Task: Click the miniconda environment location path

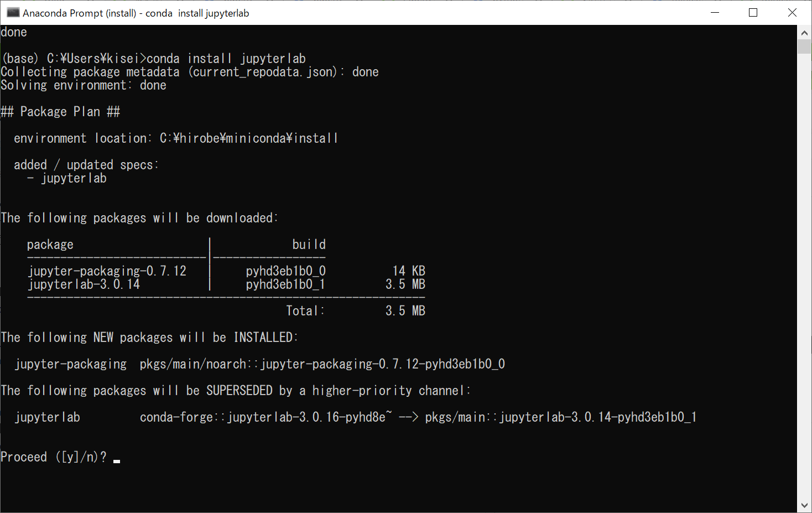Action: (248, 138)
